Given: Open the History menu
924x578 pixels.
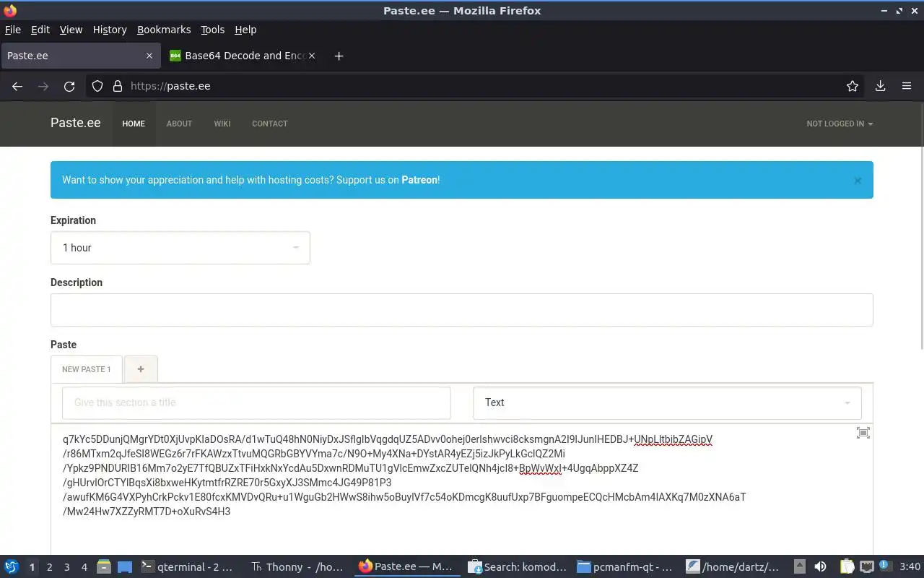Looking at the screenshot, I should pos(110,30).
